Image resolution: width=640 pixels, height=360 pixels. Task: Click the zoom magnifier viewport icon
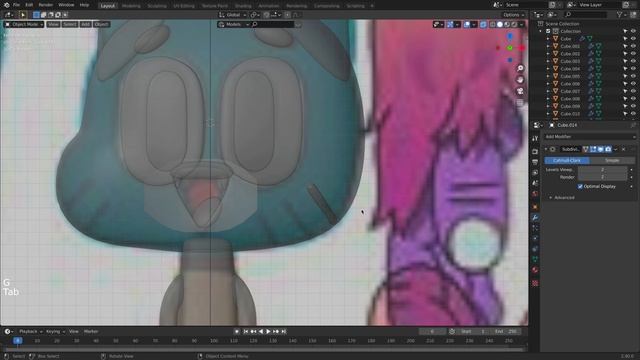click(x=520, y=68)
